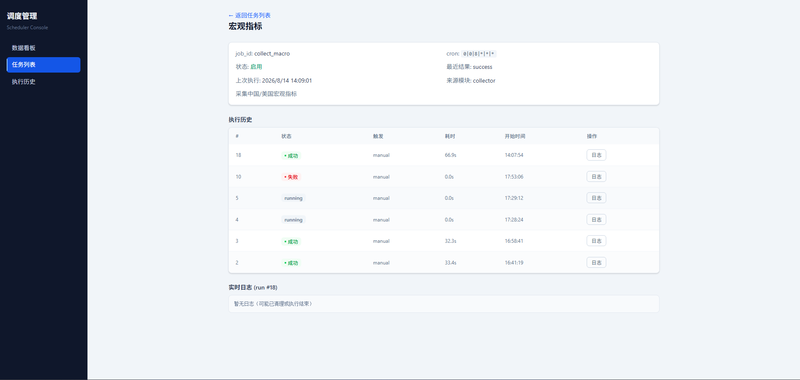This screenshot has height=380, width=800.
Task: Click the 状态 column header
Action: pos(286,137)
